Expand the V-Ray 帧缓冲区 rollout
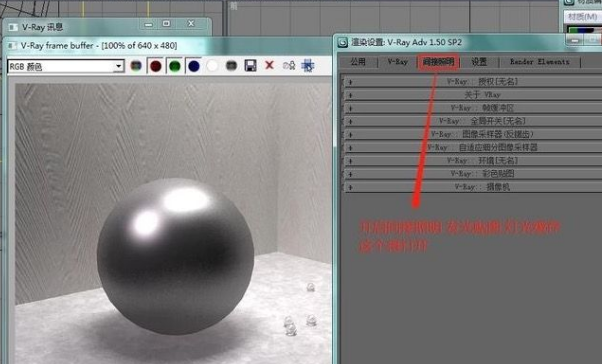 click(473, 108)
